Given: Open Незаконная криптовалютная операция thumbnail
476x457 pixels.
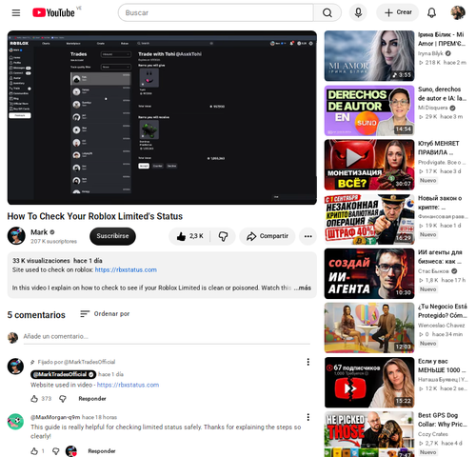Looking at the screenshot, I should tap(369, 219).
